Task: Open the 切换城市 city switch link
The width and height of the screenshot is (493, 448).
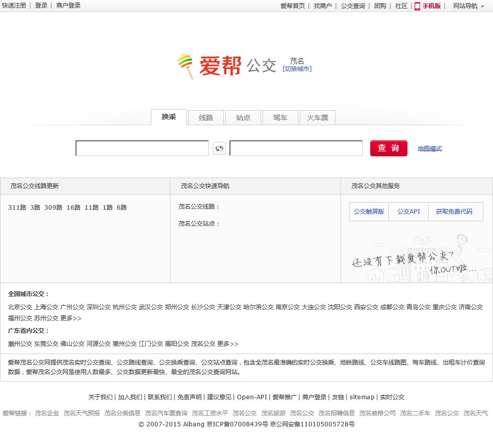Action: point(297,69)
